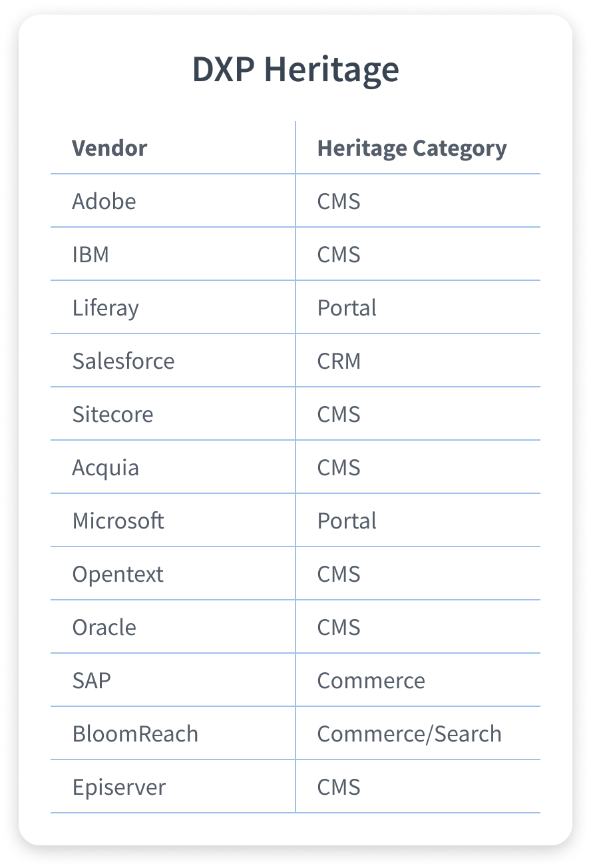Image resolution: width=591 pixels, height=868 pixels.
Task: Select the Heritage Category column header
Action: pos(412,148)
